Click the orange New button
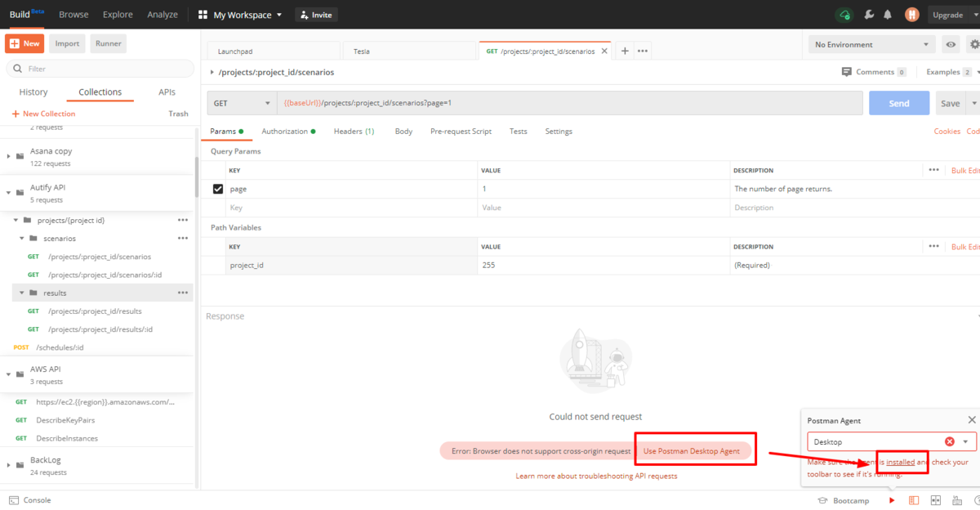Screen dimensions: 980x510 point(24,43)
